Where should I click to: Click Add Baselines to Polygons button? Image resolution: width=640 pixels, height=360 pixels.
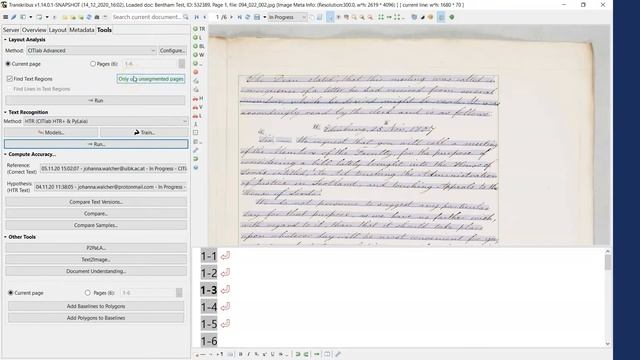[96, 306]
